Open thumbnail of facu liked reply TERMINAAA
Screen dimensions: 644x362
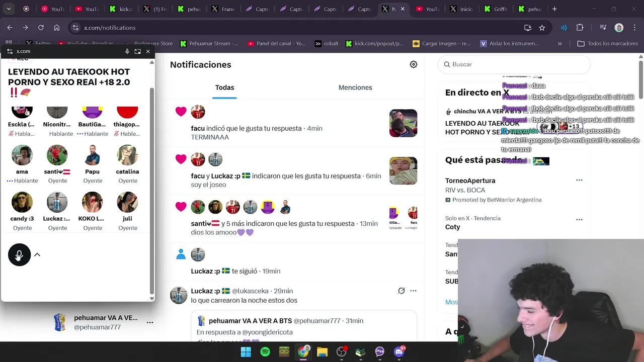(403, 123)
